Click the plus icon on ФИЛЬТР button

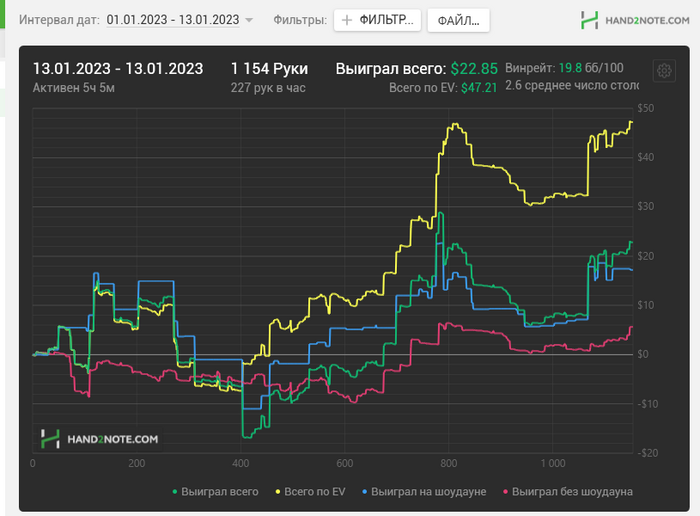[346, 20]
